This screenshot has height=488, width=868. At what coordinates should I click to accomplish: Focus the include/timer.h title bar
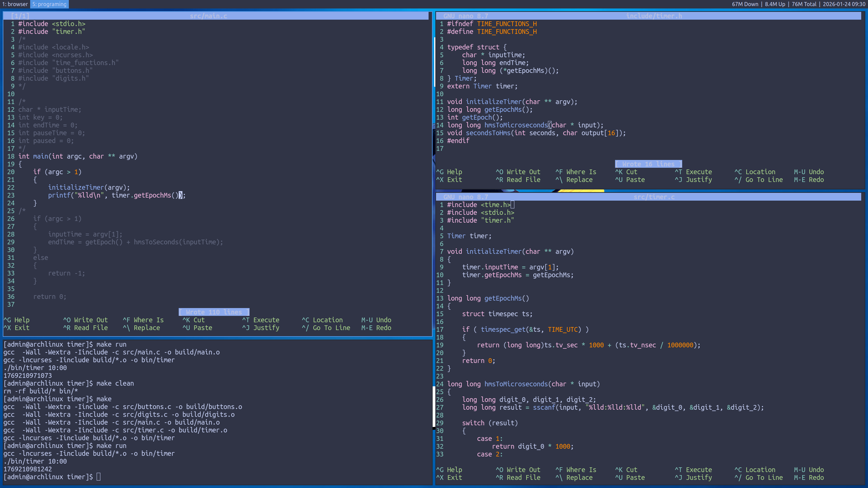654,16
